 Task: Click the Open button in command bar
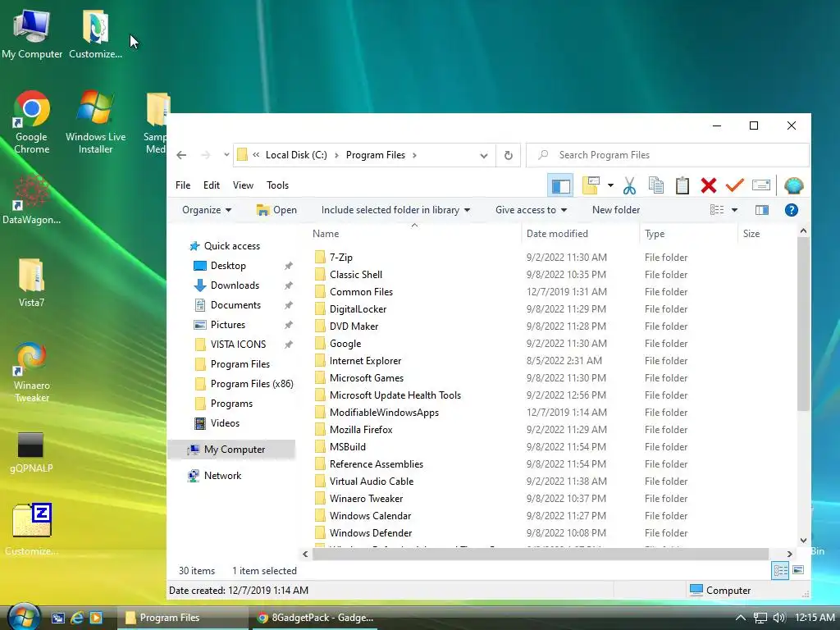click(276, 210)
